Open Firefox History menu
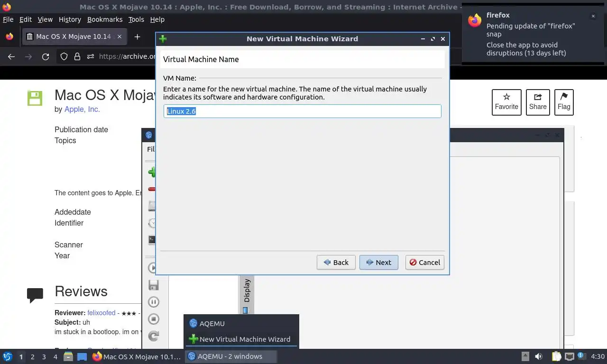The height and width of the screenshot is (364, 607). click(x=70, y=19)
